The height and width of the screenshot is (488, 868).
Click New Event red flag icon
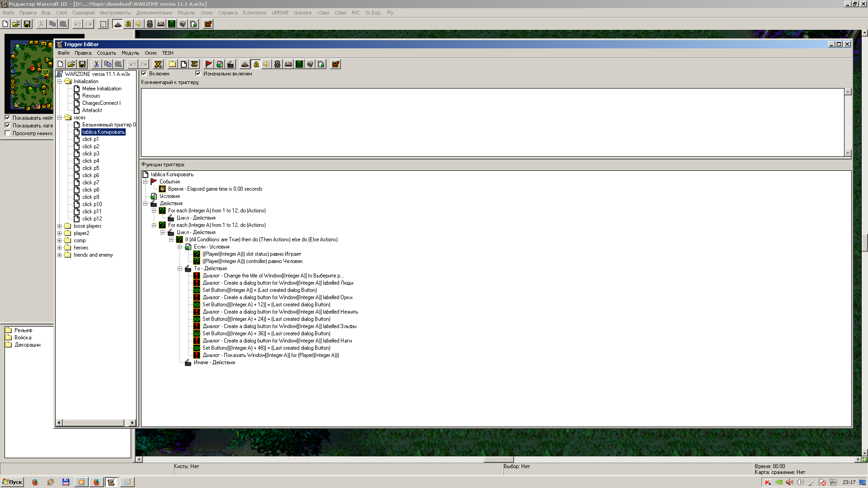(x=208, y=64)
